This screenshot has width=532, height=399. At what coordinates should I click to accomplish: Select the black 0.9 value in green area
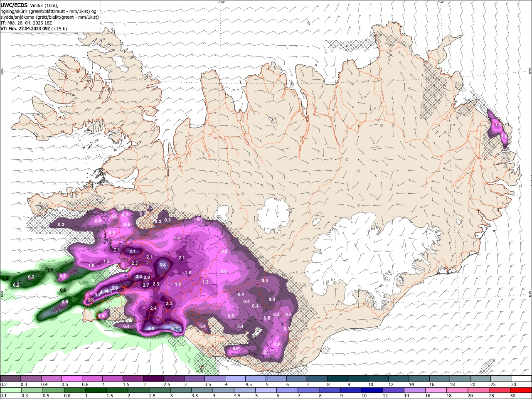coord(63,290)
